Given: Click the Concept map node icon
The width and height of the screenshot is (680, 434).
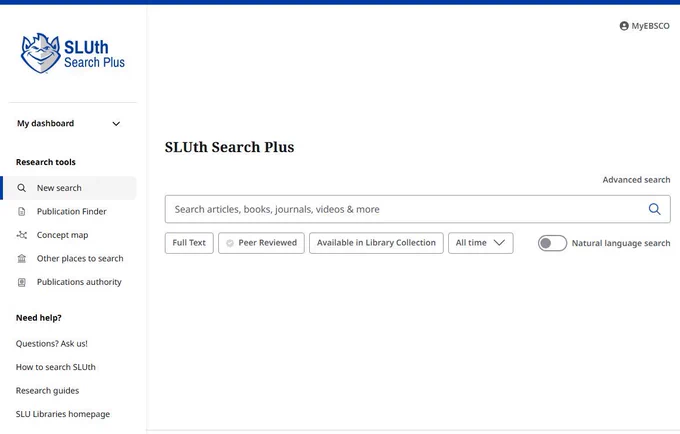Looking at the screenshot, I should pos(21,235).
